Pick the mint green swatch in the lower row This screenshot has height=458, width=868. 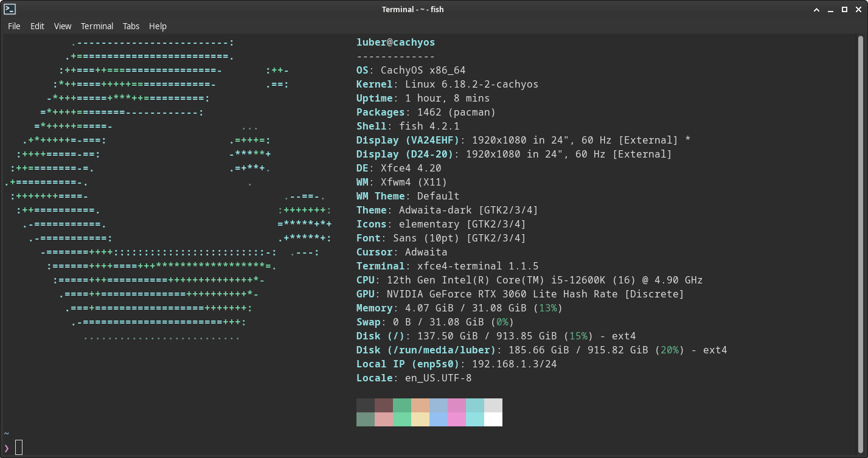click(402, 419)
